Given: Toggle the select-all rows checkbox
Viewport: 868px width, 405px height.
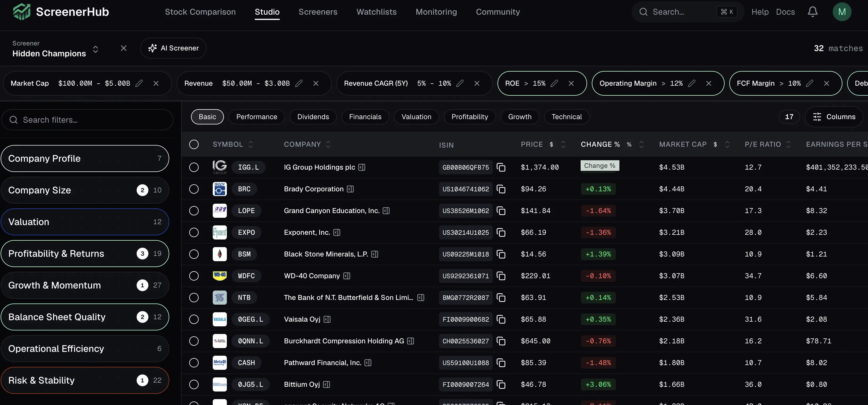Looking at the screenshot, I should click(194, 144).
